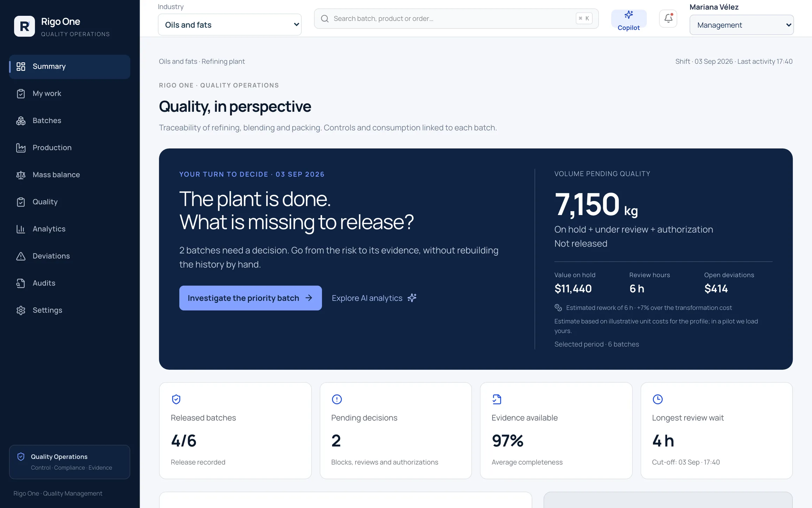Click the 7,150 kg pending volume
Image resolution: width=812 pixels, height=508 pixels.
pos(596,204)
